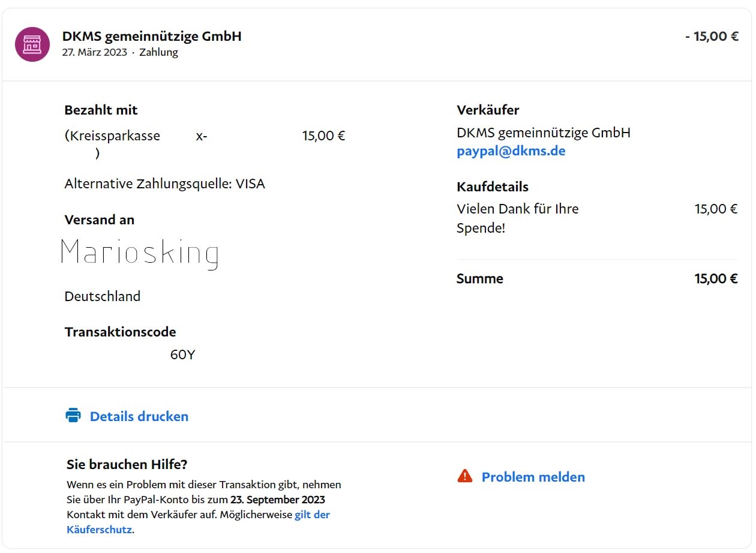Select the transaction code ending 60Y
Image resolution: width=756 pixels, height=553 pixels.
coord(182,354)
